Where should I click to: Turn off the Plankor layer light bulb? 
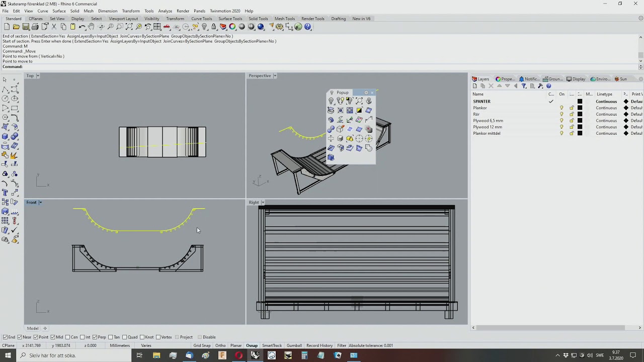coord(561,108)
